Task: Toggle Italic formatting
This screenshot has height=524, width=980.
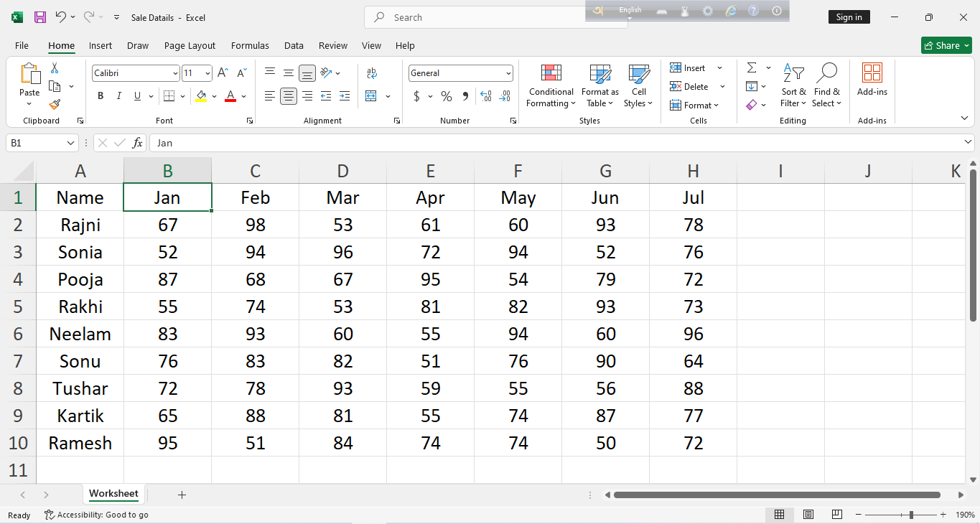Action: click(x=118, y=96)
